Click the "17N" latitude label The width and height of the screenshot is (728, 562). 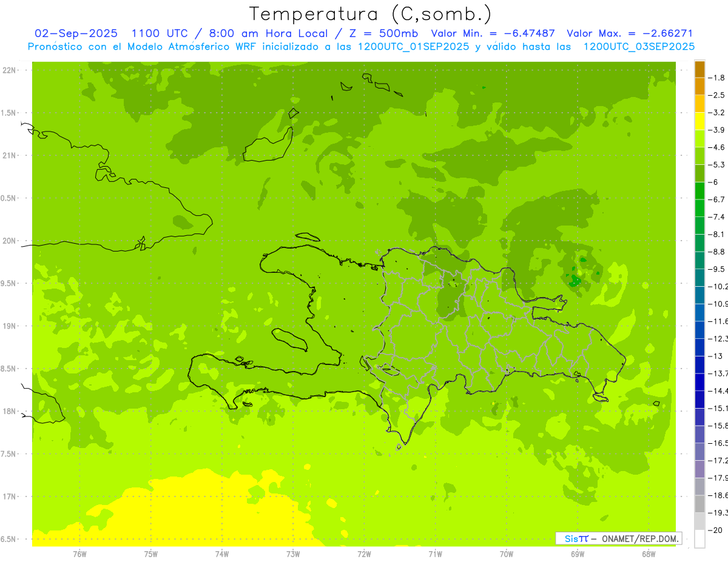(8, 497)
